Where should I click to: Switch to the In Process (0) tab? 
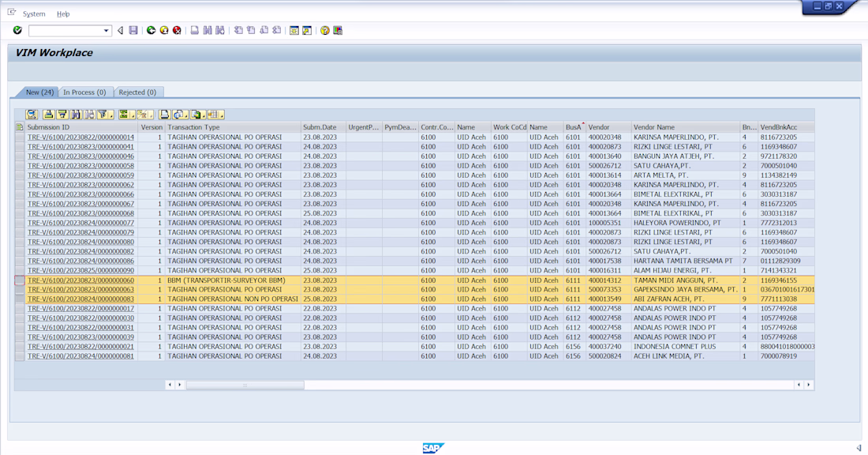pos(84,92)
